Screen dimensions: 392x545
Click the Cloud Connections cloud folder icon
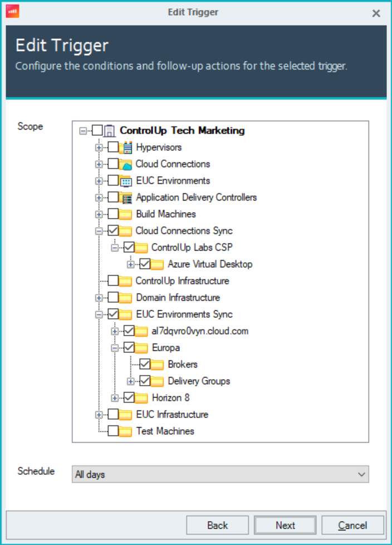pyautogui.click(x=125, y=164)
